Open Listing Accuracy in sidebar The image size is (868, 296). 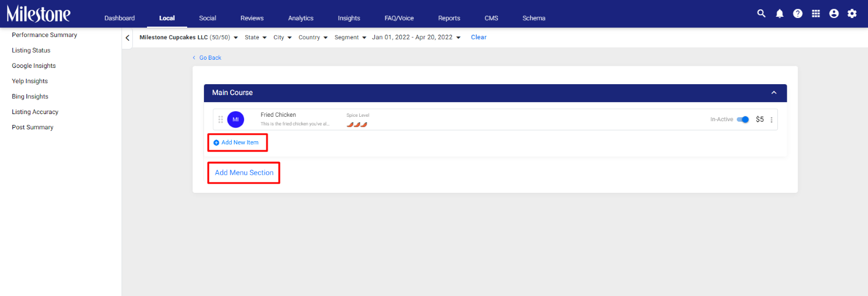tap(35, 112)
